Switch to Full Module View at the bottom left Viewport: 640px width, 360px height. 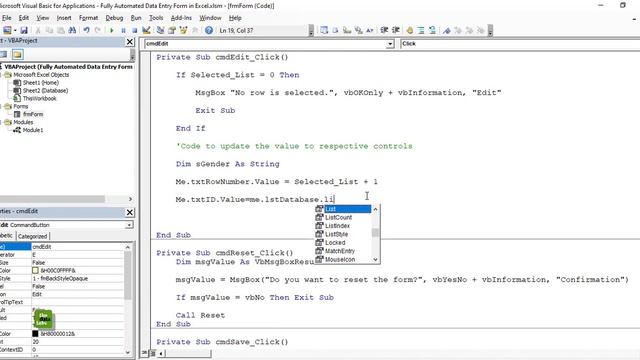[x=152, y=353]
